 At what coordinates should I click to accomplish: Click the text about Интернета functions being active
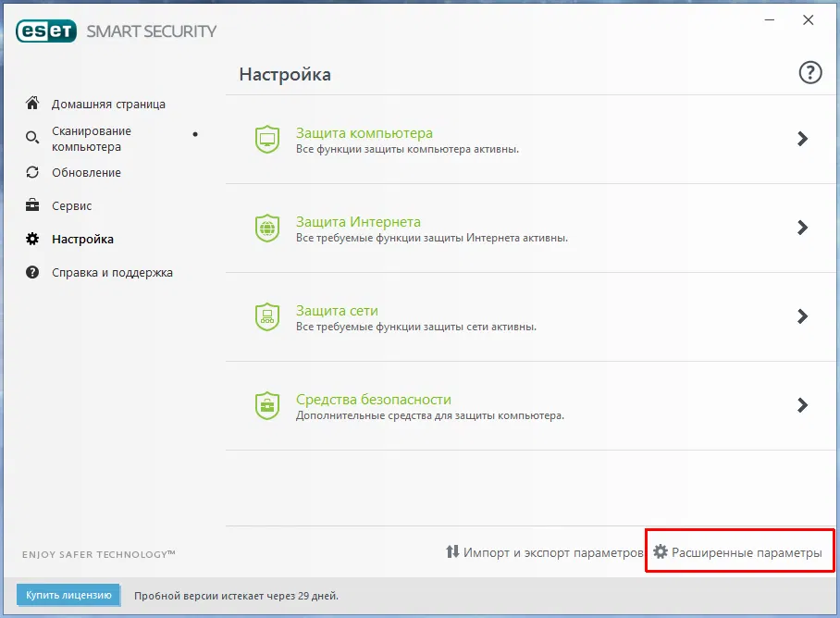point(432,238)
